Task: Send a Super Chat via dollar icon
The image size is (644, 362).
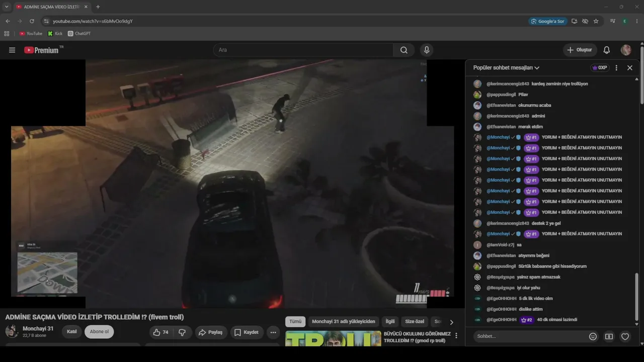Action: coord(609,336)
